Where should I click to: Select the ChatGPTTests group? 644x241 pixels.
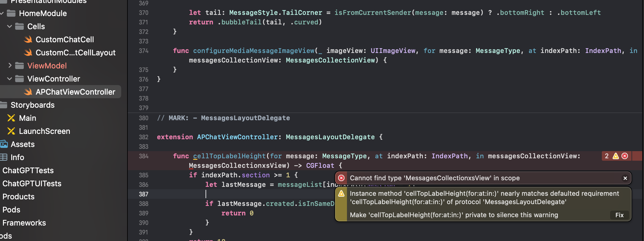28,170
